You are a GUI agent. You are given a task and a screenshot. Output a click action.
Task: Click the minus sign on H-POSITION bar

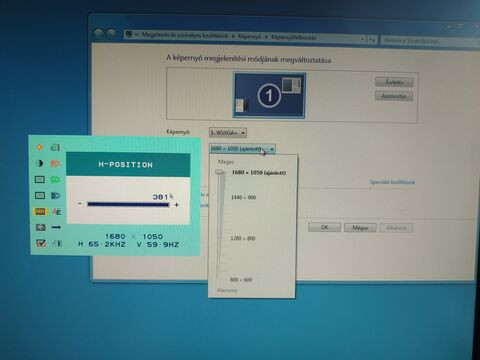(80, 203)
